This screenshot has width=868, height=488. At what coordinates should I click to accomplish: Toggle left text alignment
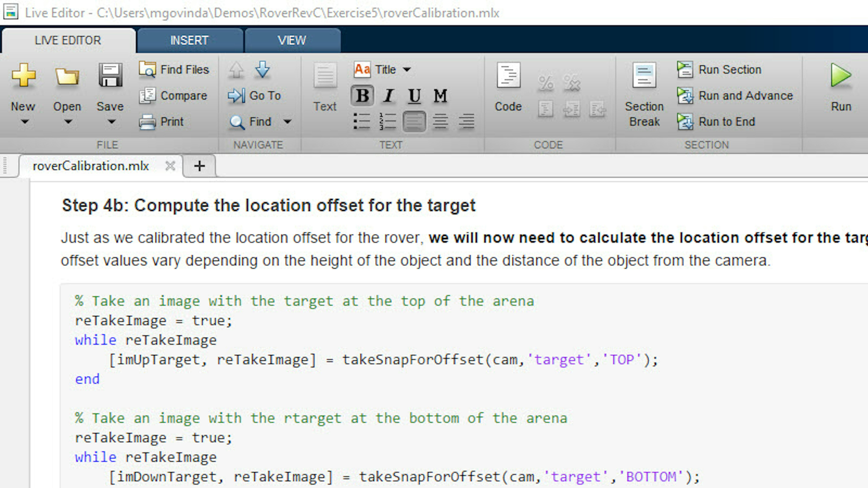click(x=414, y=122)
